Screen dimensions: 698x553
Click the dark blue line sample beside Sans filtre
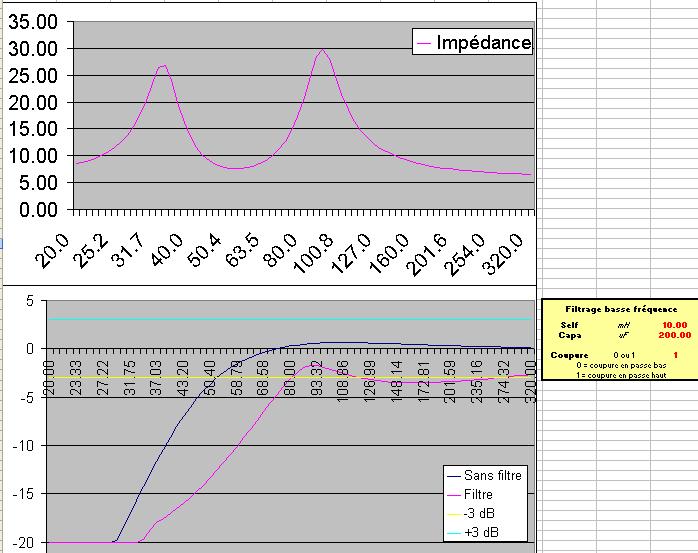454,476
